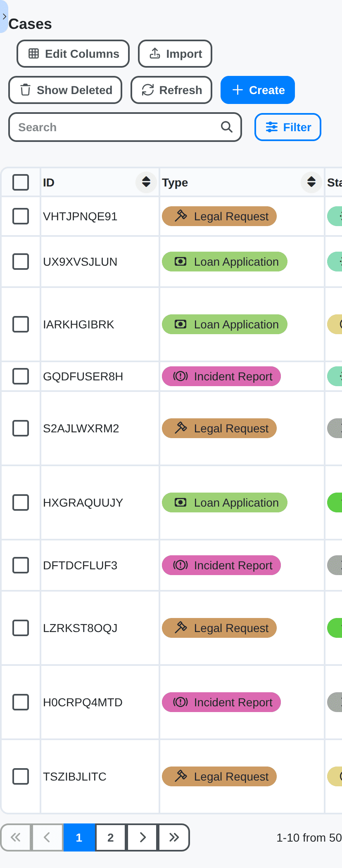Click the search magnifier icon
This screenshot has width=342, height=868.
[226, 127]
